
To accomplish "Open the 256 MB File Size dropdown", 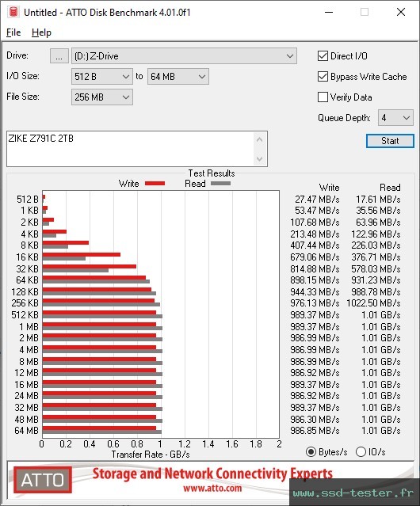I will tap(102, 97).
